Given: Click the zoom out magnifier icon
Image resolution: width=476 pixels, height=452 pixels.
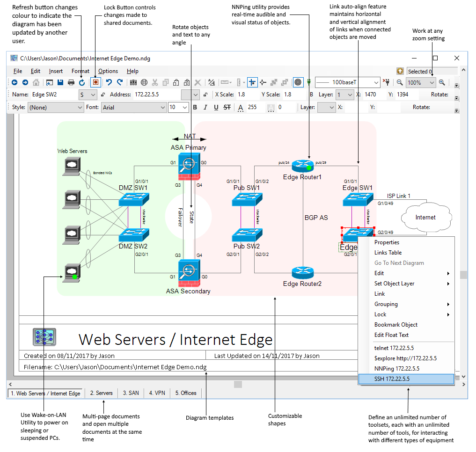Looking at the screenshot, I should (400, 82).
